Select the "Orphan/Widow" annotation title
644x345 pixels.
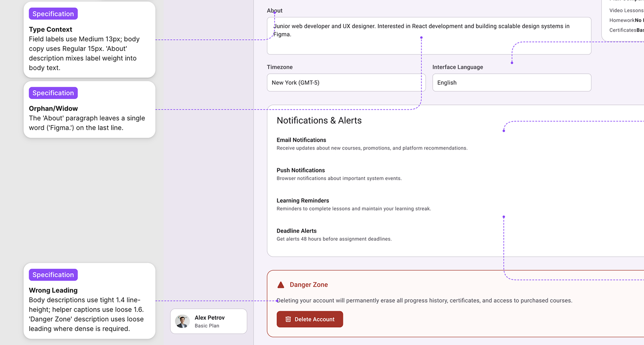pyautogui.click(x=53, y=109)
